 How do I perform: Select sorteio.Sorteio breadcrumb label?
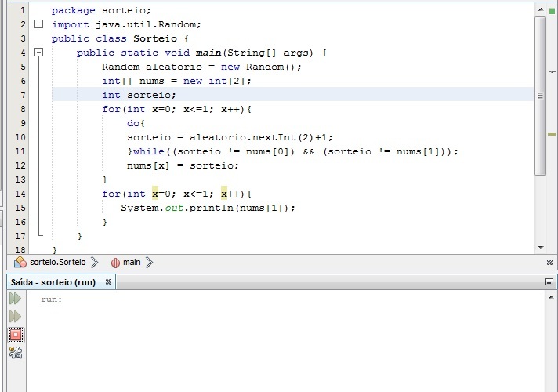click(58, 262)
